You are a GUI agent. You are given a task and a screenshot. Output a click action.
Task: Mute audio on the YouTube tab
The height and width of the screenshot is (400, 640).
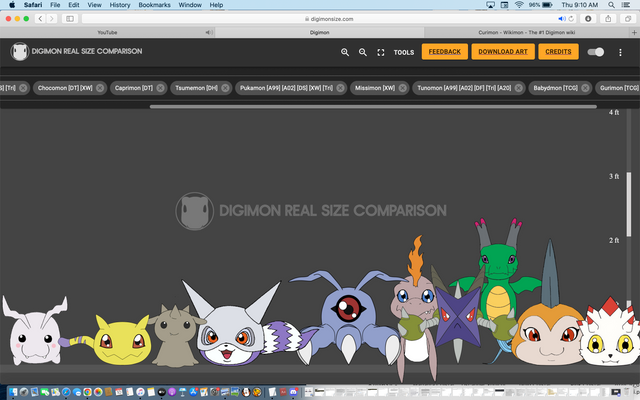pyautogui.click(x=209, y=32)
